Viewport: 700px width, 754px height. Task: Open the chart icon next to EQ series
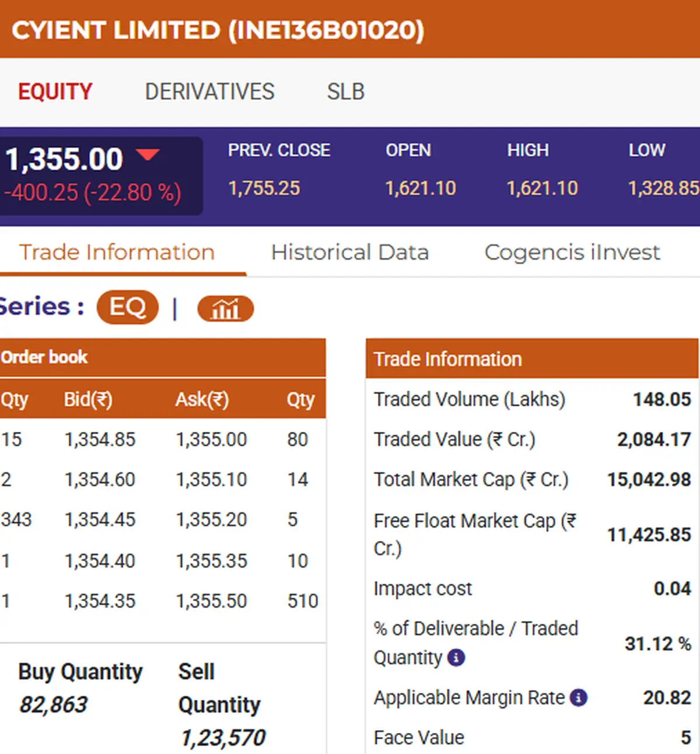click(225, 309)
